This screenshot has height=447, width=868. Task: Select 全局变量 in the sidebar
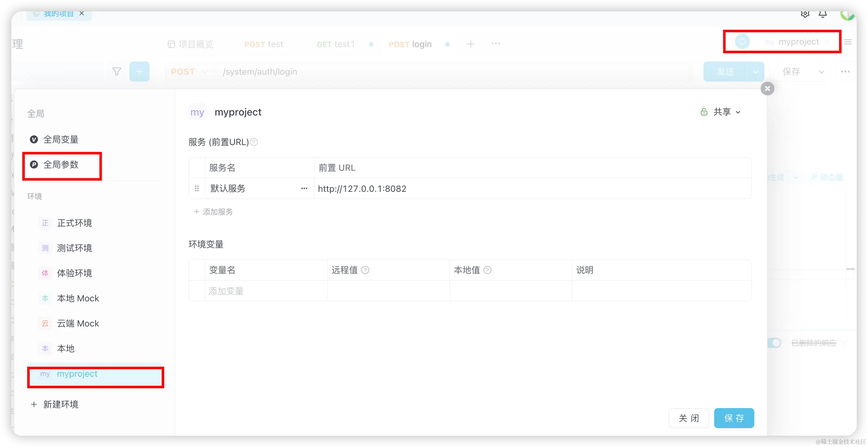pyautogui.click(x=61, y=139)
